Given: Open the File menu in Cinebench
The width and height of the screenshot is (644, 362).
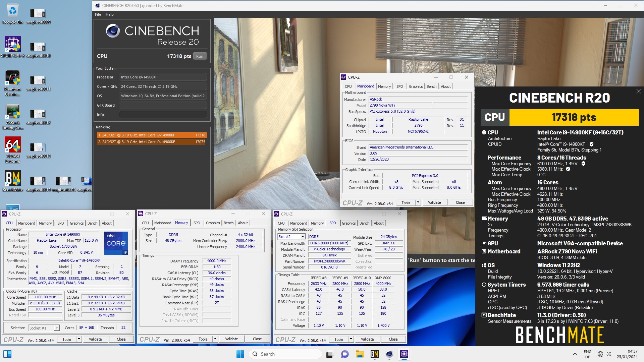Looking at the screenshot, I should coord(98,14).
